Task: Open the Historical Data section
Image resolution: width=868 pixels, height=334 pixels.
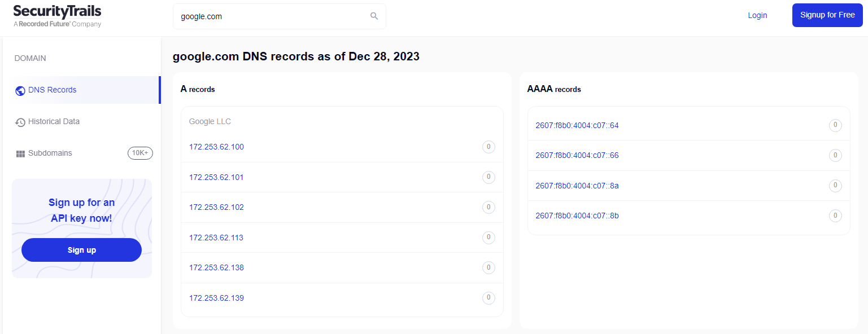Action: [x=54, y=121]
